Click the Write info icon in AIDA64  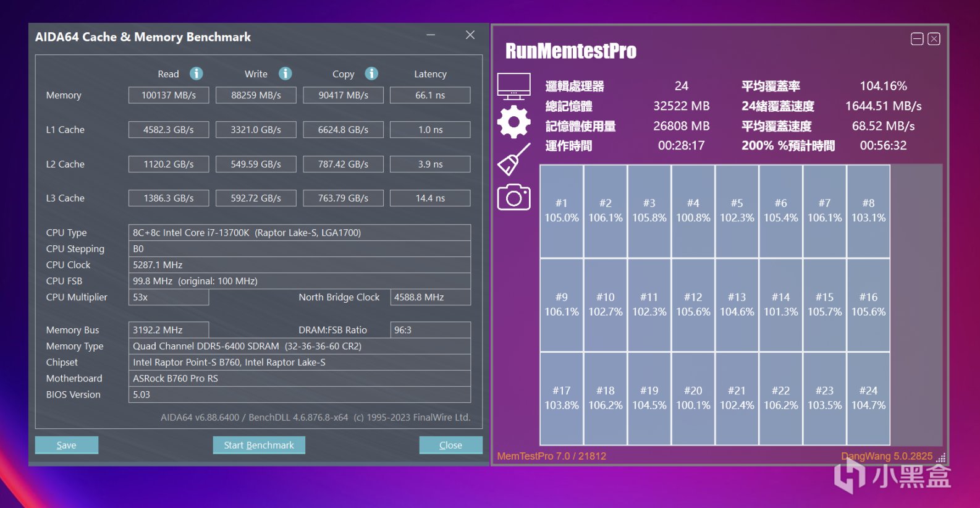[285, 74]
